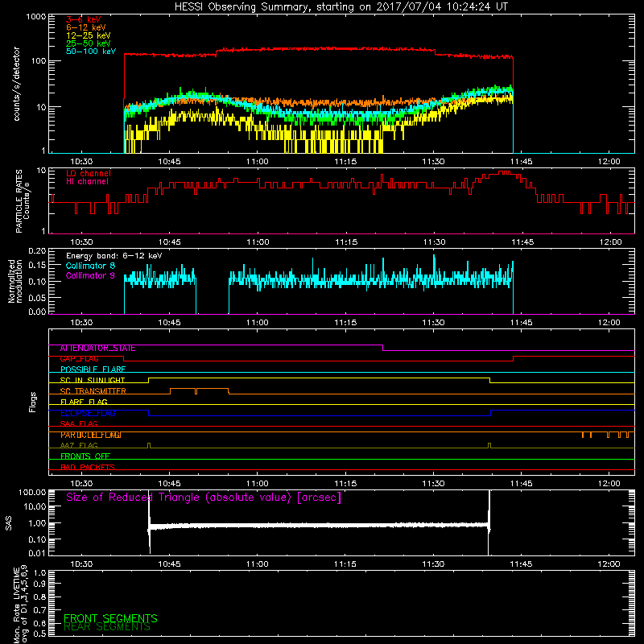Pick the yellow 12-25 keV legend label
644x644 pixels.
pos(89,35)
